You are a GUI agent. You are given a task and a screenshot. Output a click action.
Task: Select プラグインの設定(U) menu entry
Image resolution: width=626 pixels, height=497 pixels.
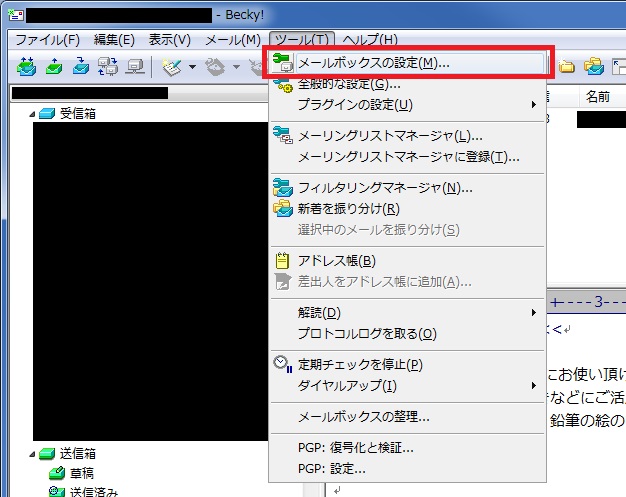coord(407,105)
